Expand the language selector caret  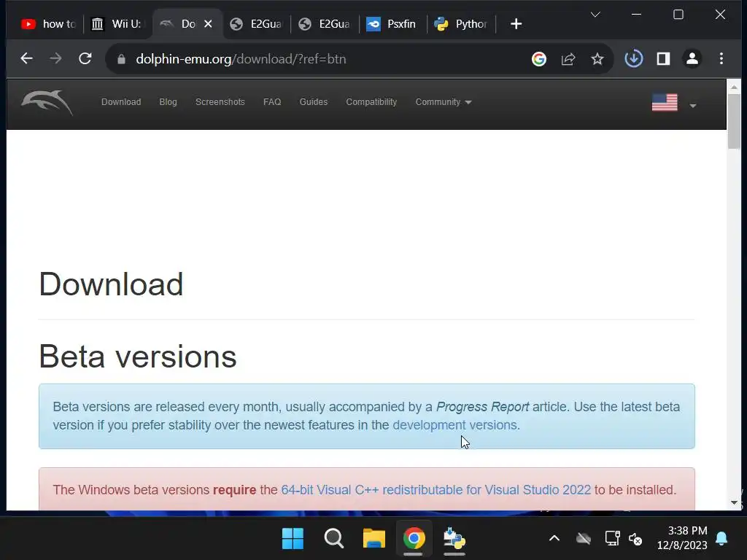coord(693,106)
